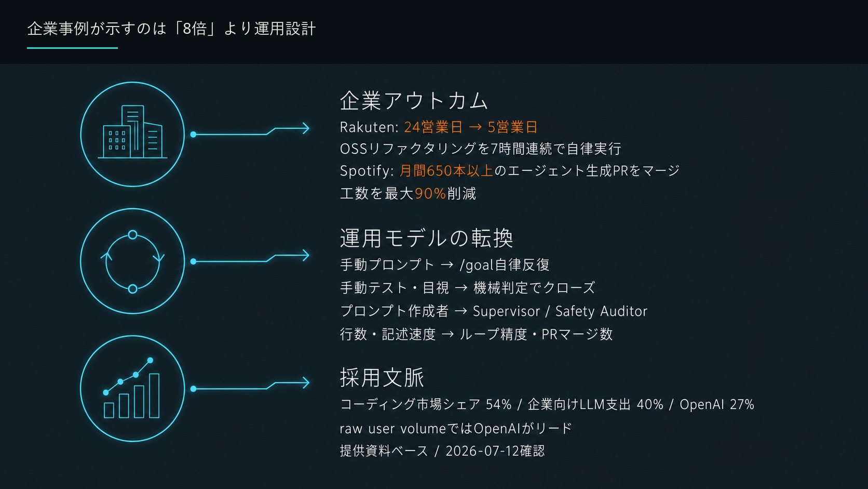Click the 運用モデルの転換 heading
Viewport: 868px width, 489px height.
point(427,238)
